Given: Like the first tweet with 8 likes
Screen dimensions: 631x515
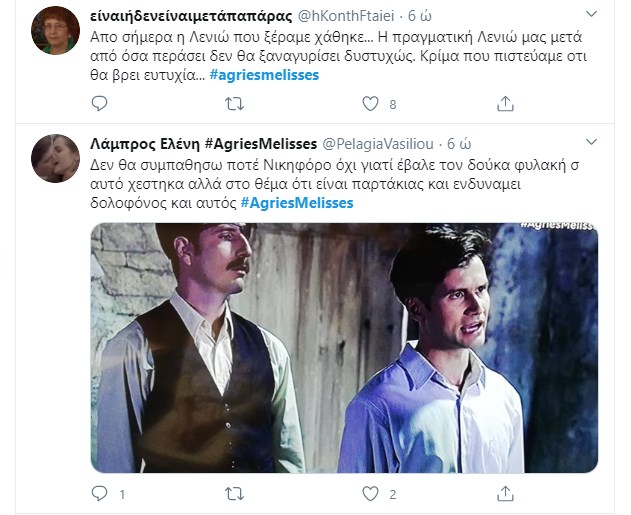Looking at the screenshot, I should pos(371,103).
